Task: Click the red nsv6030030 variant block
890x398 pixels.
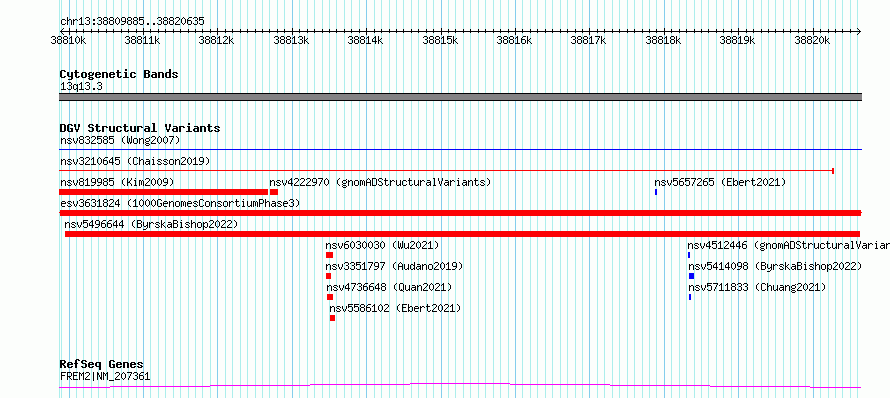Action: tap(329, 255)
